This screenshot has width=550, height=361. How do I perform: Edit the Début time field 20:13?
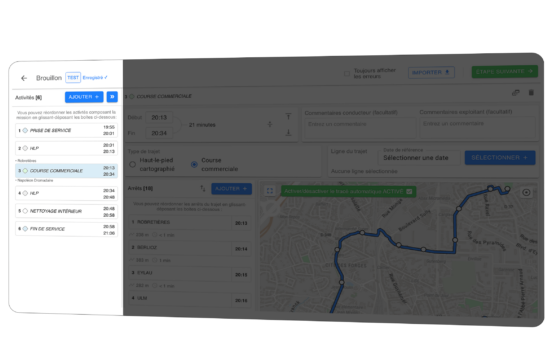pyautogui.click(x=159, y=118)
